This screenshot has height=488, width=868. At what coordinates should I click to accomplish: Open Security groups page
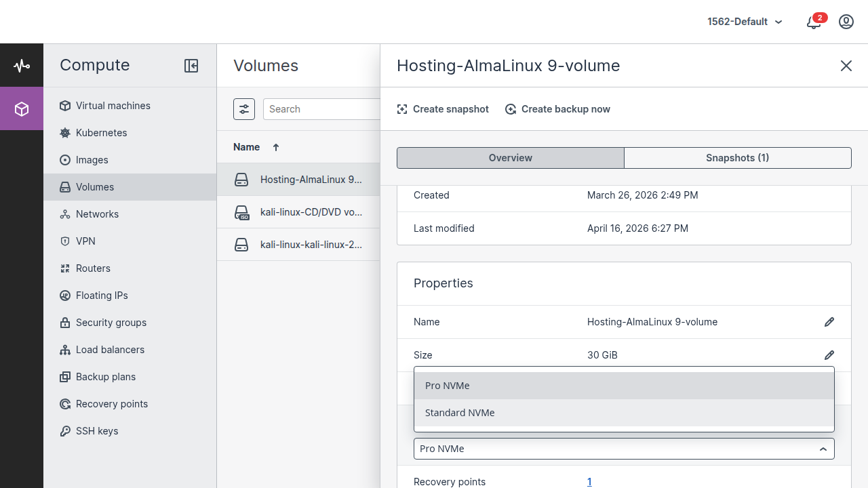tap(130, 323)
